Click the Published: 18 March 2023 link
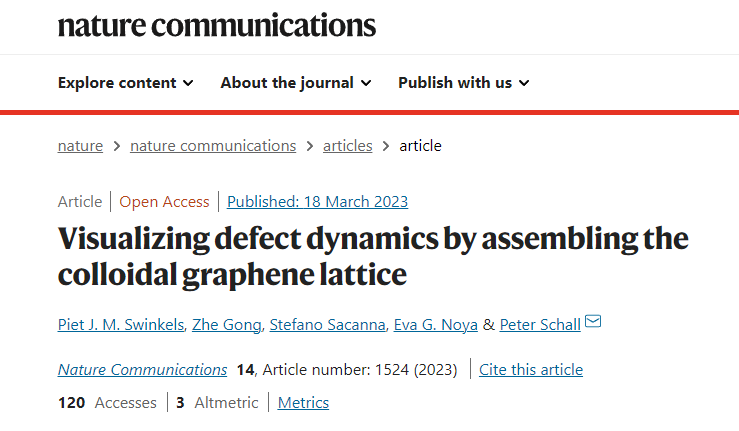Image resolution: width=739 pixels, height=431 pixels. pyautogui.click(x=317, y=202)
